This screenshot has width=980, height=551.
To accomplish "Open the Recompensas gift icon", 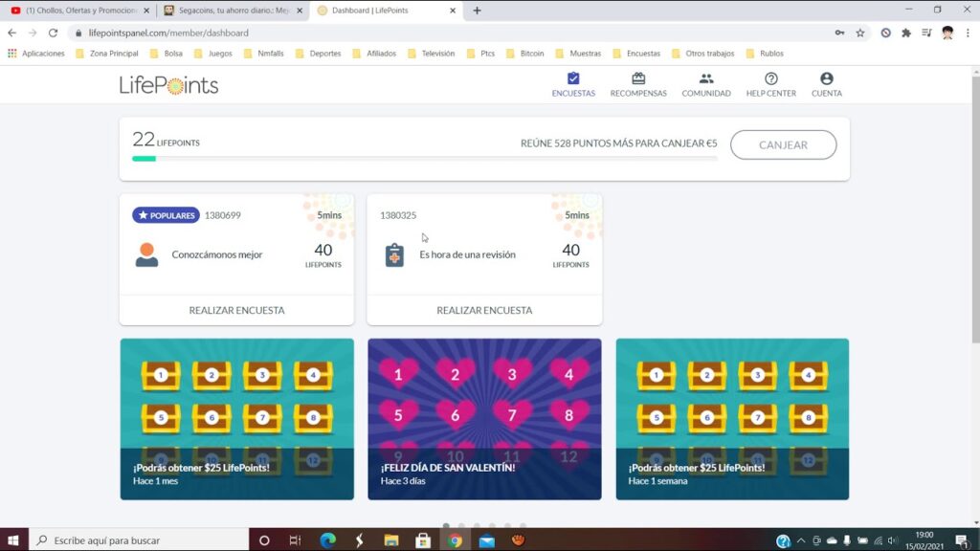I will (x=638, y=78).
